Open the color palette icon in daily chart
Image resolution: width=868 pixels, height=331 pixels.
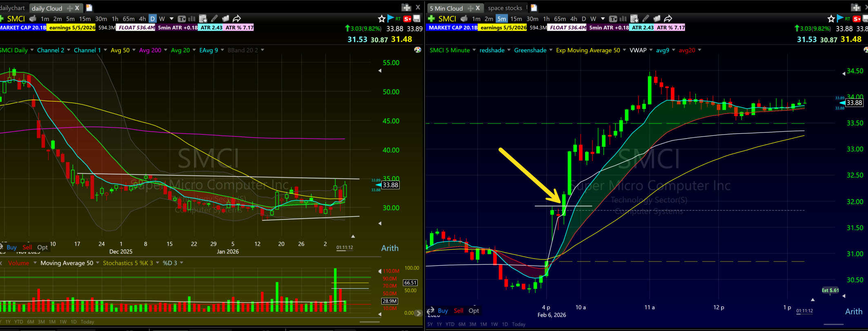(418, 50)
